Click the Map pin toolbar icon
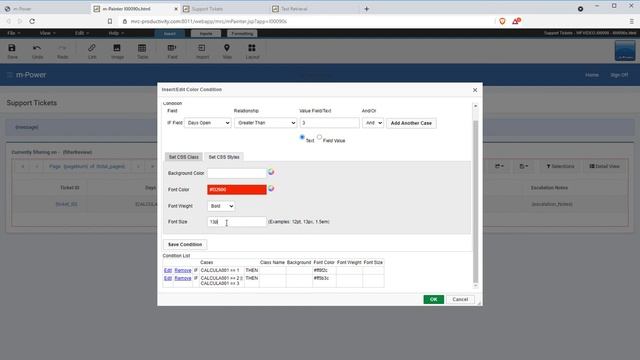Screen dimensions: 640x360 pyautogui.click(x=227, y=51)
